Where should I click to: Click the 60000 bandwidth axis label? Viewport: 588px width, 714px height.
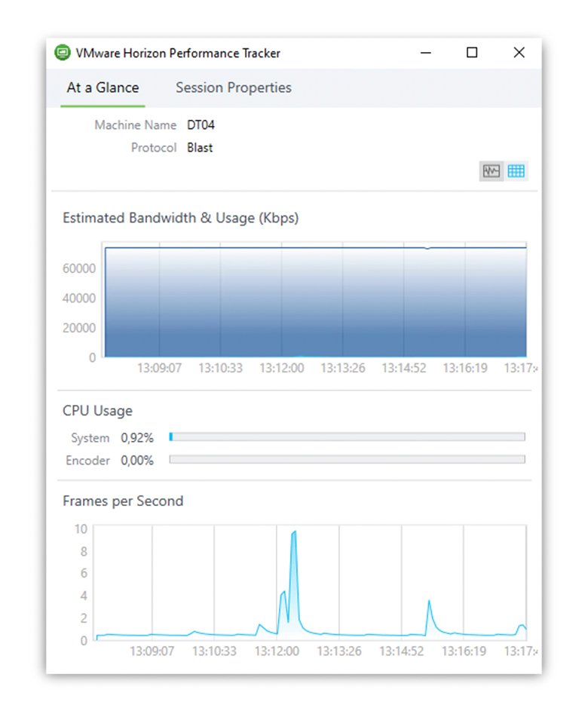[80, 268]
